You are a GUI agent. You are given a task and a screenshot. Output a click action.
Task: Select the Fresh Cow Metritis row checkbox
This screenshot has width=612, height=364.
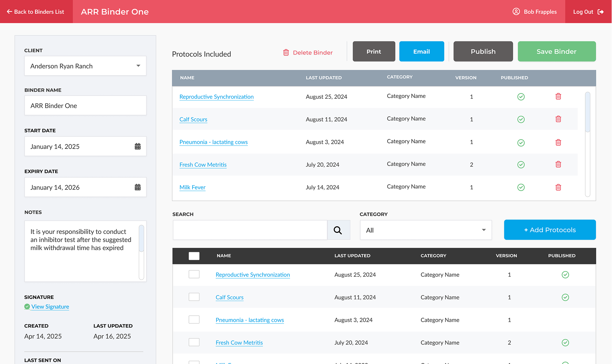click(194, 342)
